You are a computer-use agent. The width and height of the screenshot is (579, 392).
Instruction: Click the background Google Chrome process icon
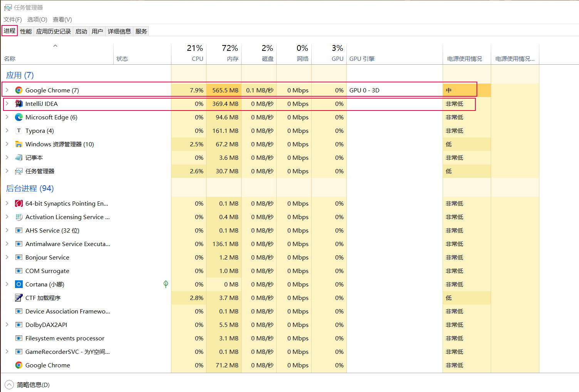18,365
